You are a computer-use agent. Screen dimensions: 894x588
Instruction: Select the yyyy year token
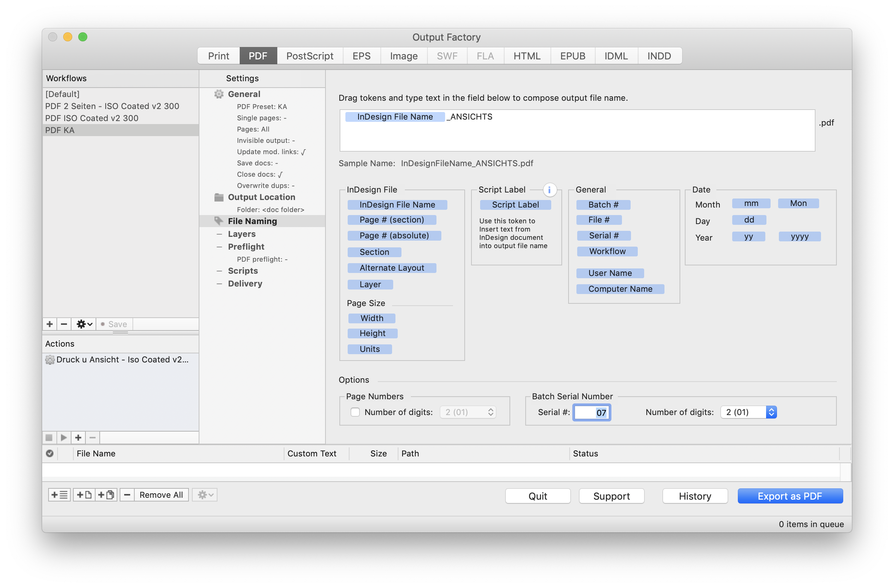[x=800, y=236]
